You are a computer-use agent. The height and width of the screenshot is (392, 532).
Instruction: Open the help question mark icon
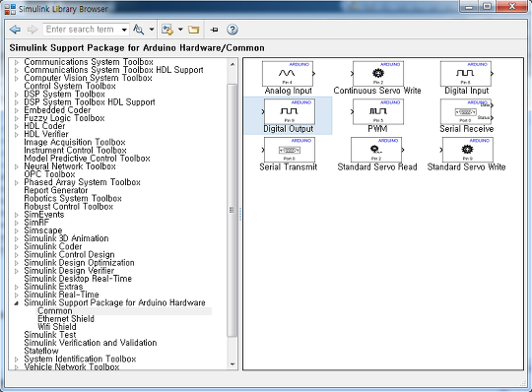click(x=233, y=30)
